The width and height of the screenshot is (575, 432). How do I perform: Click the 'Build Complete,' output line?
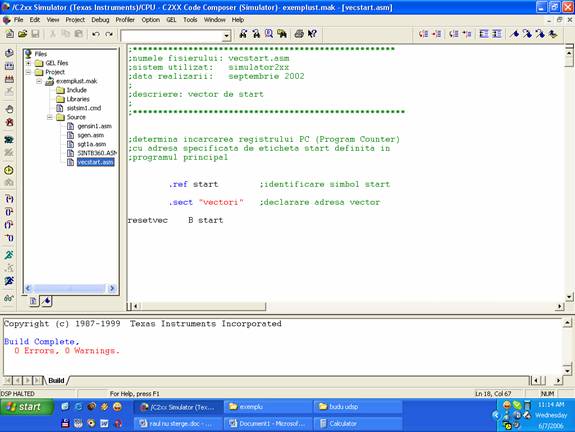pos(41,342)
